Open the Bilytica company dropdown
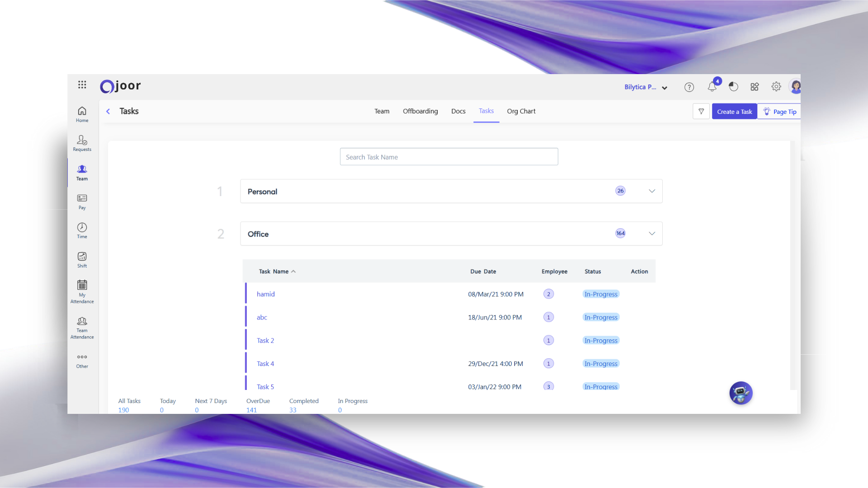The height and width of the screenshot is (488, 868). click(x=646, y=87)
